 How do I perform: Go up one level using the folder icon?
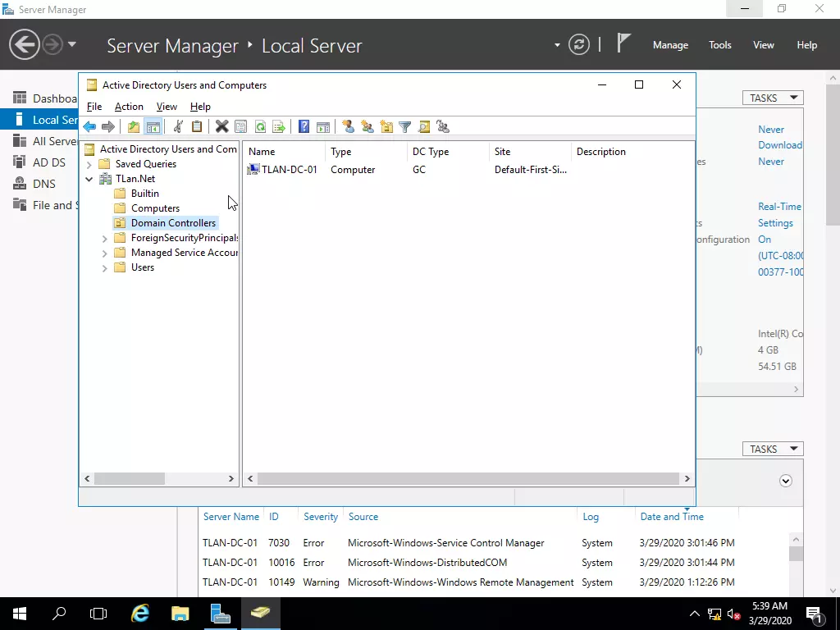134,127
